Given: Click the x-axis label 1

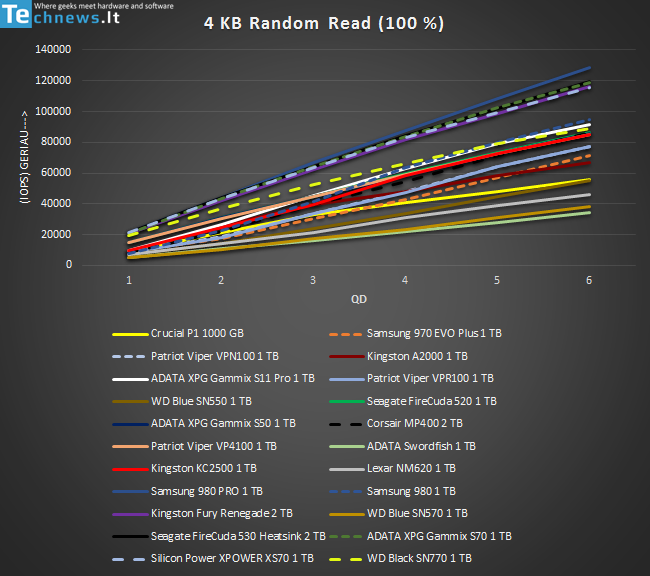Looking at the screenshot, I should coord(129,281).
